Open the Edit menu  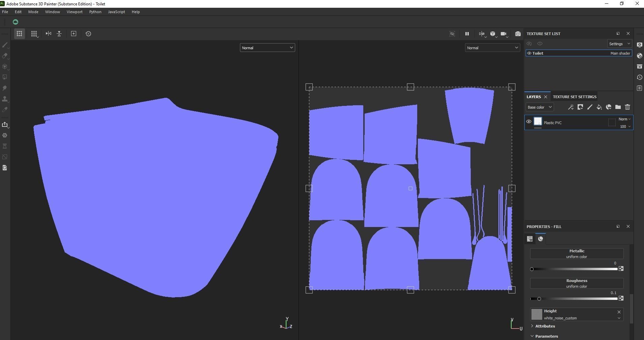[18, 12]
